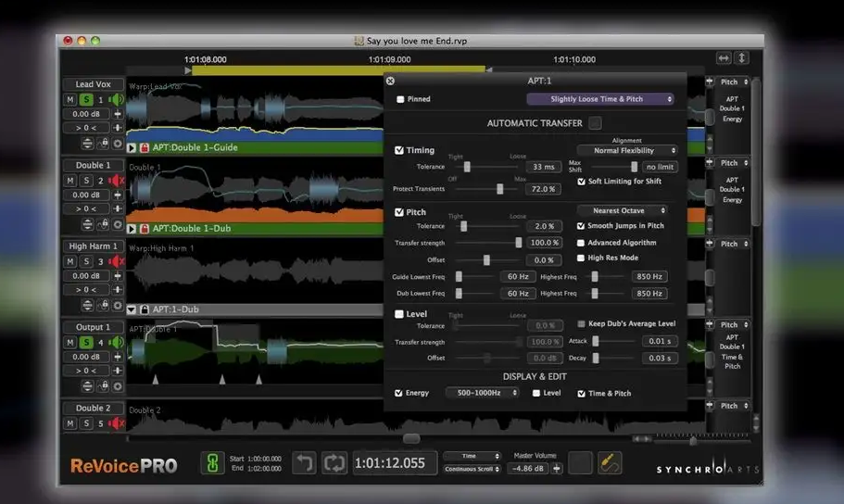Click the 1:01:09.000 timeline ruler mark
The width and height of the screenshot is (844, 504).
tap(390, 60)
